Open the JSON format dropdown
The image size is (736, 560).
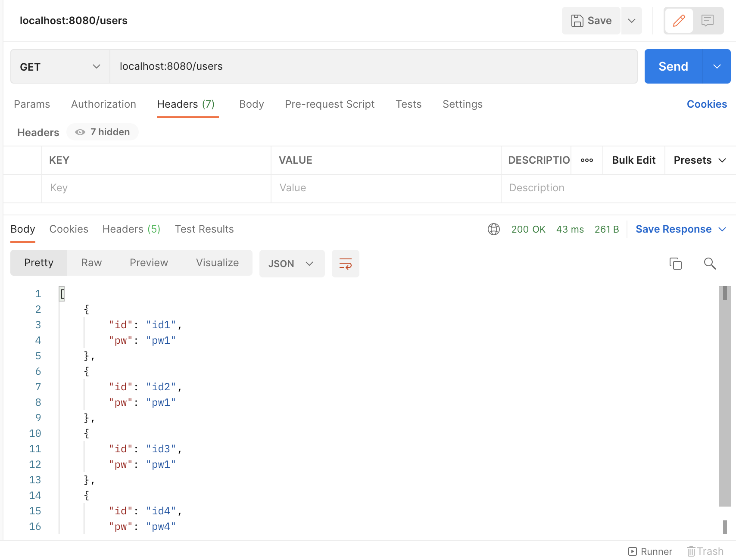pos(292,264)
